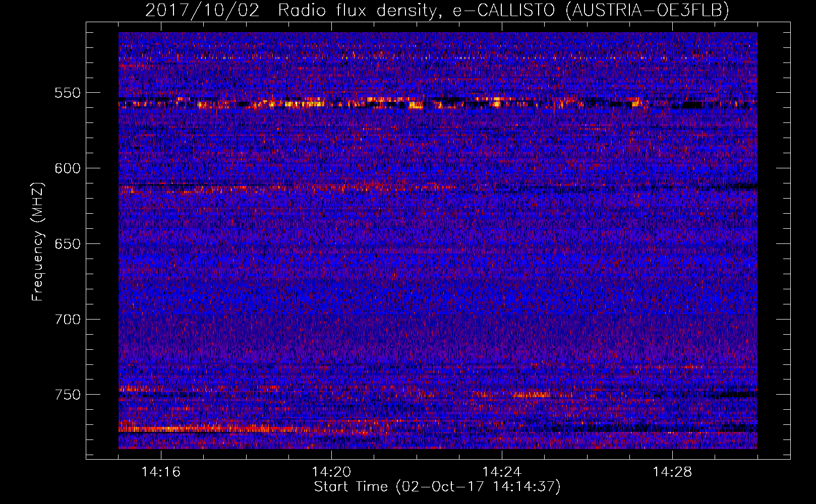Select the 650 frequency tick label

(68, 244)
